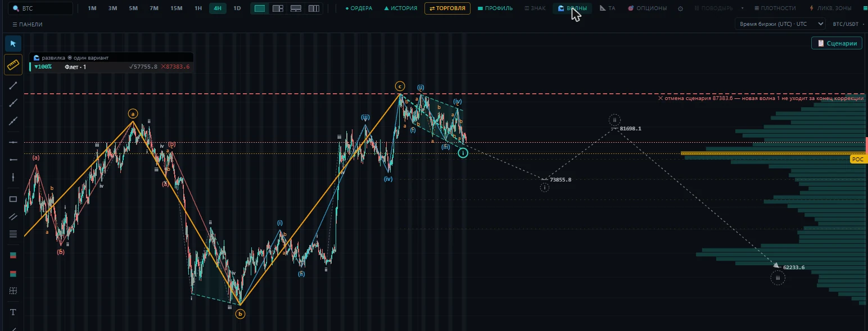Select the three-pane grid chart layout

(x=278, y=8)
